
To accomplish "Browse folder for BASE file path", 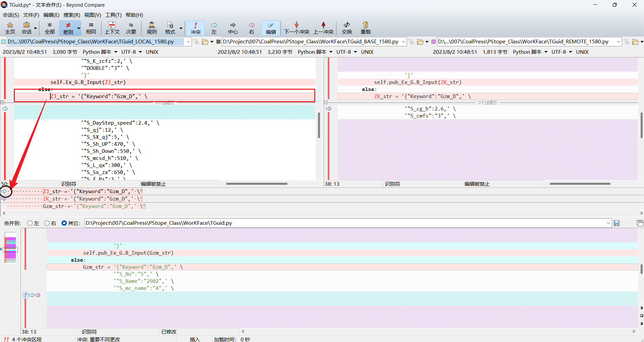I will point(420,42).
